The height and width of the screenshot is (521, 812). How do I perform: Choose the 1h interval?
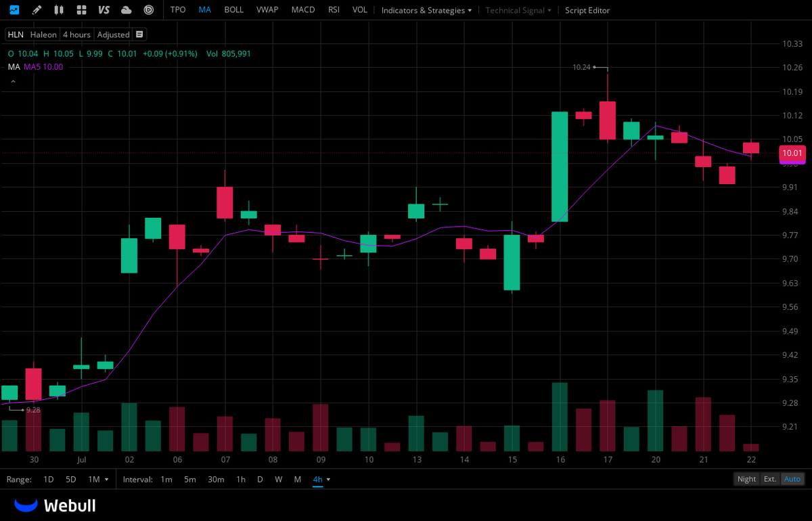click(x=241, y=479)
